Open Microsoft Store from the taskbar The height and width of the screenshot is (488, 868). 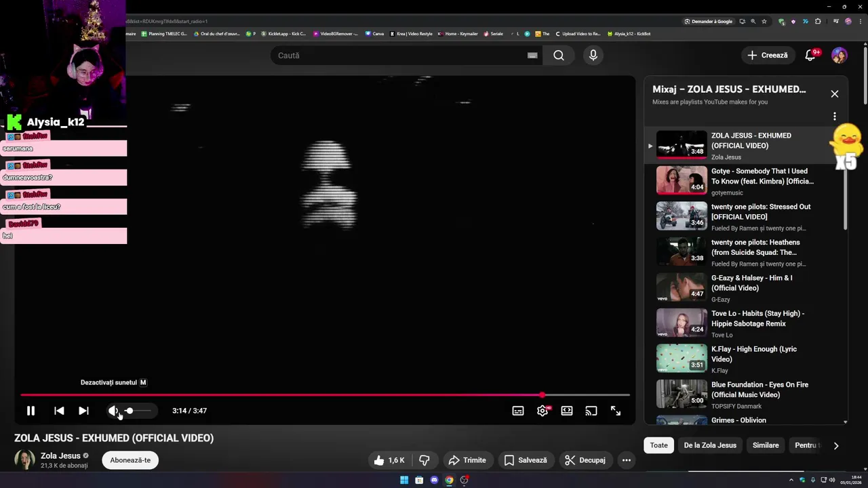tap(419, 480)
